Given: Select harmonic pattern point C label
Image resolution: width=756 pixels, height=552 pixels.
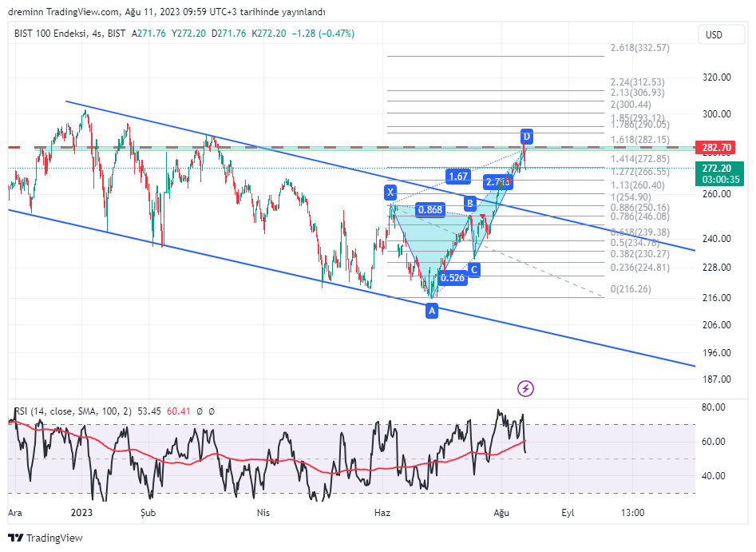Looking at the screenshot, I should (x=474, y=269).
